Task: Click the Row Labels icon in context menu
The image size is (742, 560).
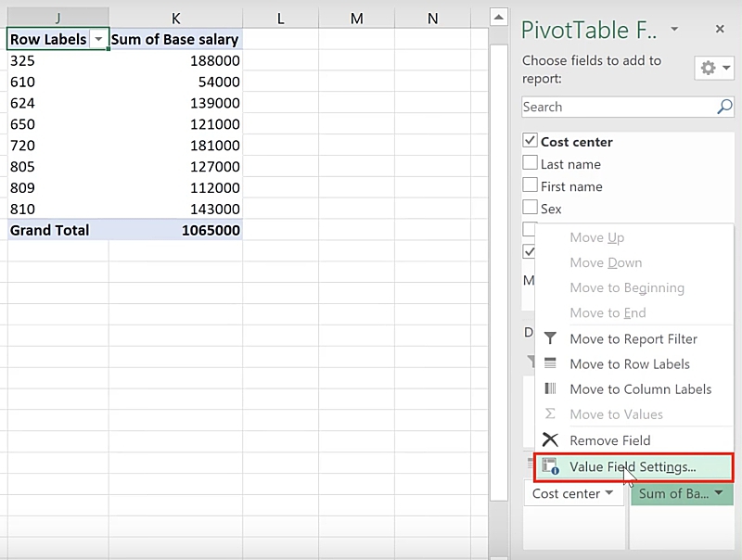Action: coord(550,364)
